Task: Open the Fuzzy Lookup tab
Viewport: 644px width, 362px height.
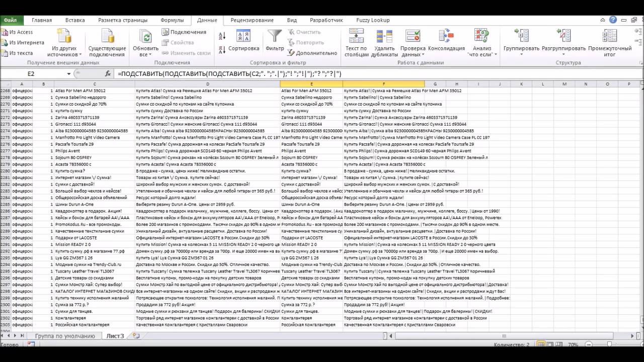Action: pyautogui.click(x=373, y=20)
